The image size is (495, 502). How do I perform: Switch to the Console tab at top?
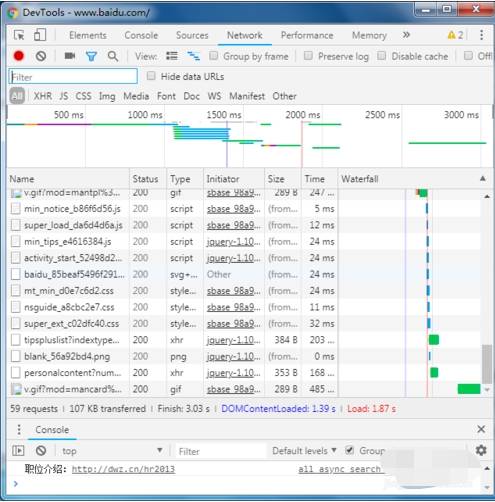coord(141,35)
